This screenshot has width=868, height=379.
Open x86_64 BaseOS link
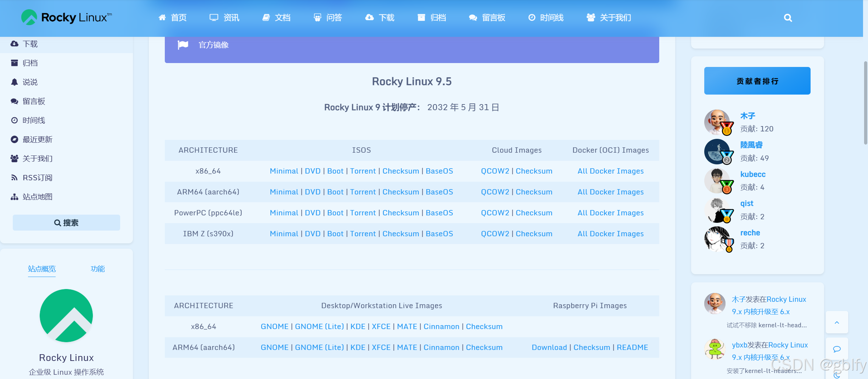pos(439,171)
